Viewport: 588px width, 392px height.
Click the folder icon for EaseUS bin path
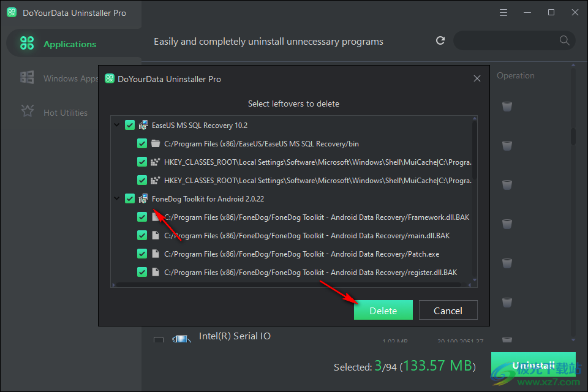[155, 143]
